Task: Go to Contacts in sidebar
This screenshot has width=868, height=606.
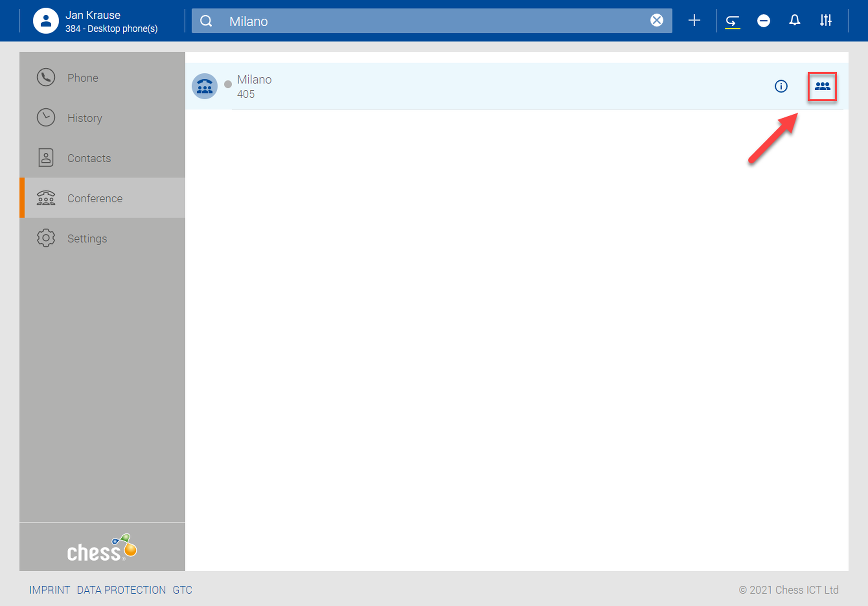Action: [89, 158]
